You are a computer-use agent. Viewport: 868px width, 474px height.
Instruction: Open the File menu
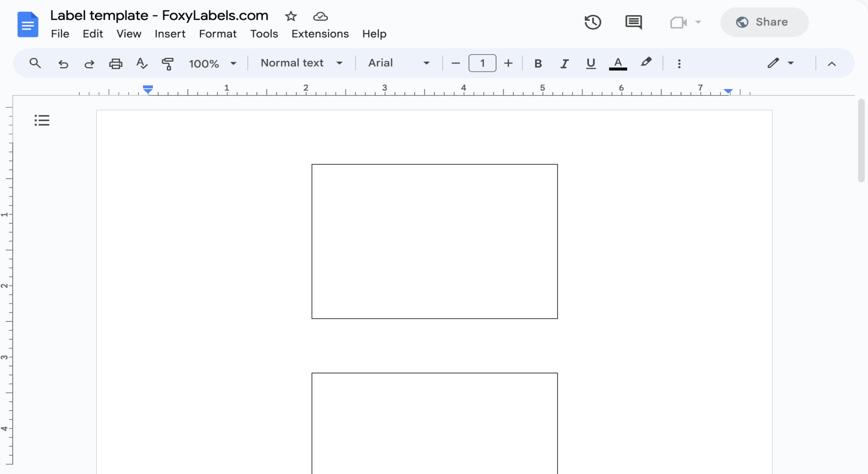(60, 34)
